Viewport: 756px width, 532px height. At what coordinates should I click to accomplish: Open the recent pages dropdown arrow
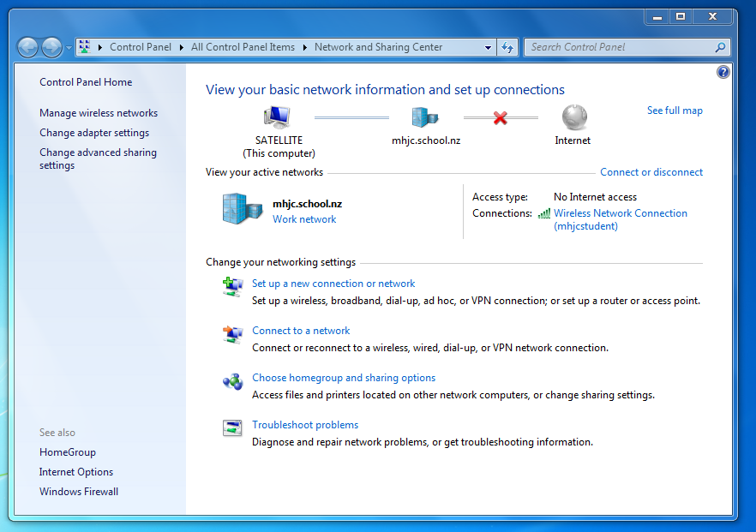point(69,47)
